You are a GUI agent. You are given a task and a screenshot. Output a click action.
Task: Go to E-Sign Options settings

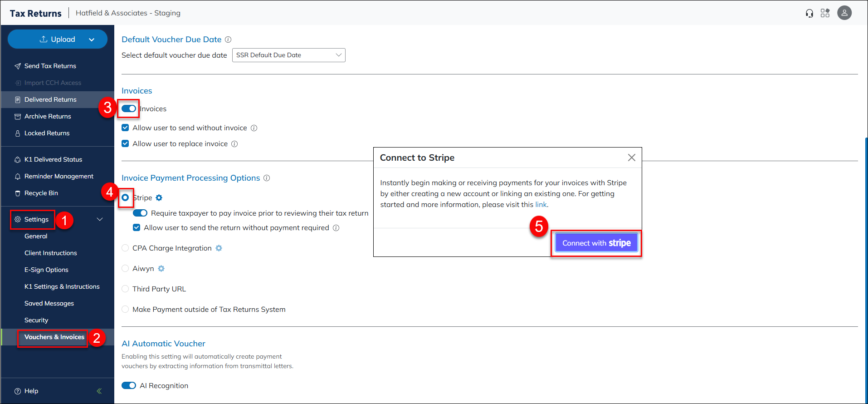(x=46, y=270)
